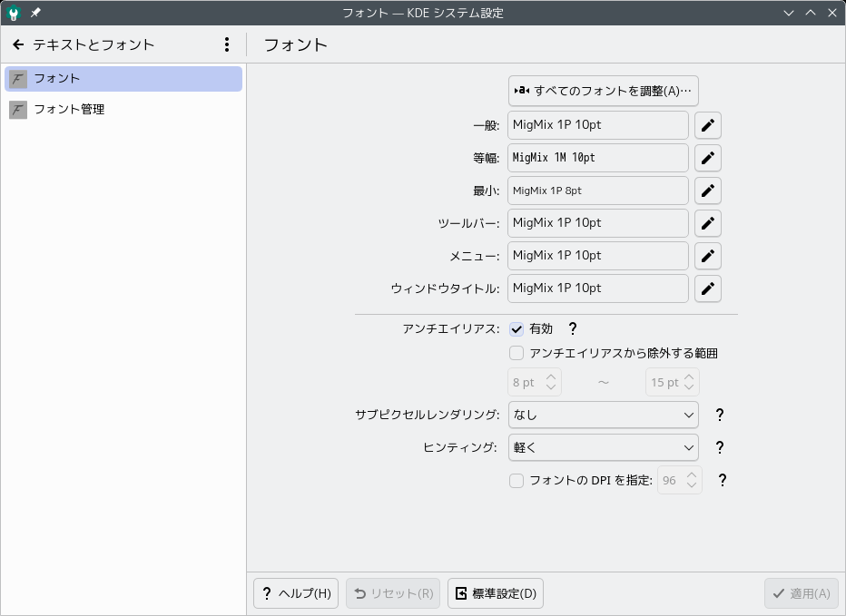Go back using the arrow beside テキストとフォント
This screenshot has width=846, height=616.
coord(18,44)
